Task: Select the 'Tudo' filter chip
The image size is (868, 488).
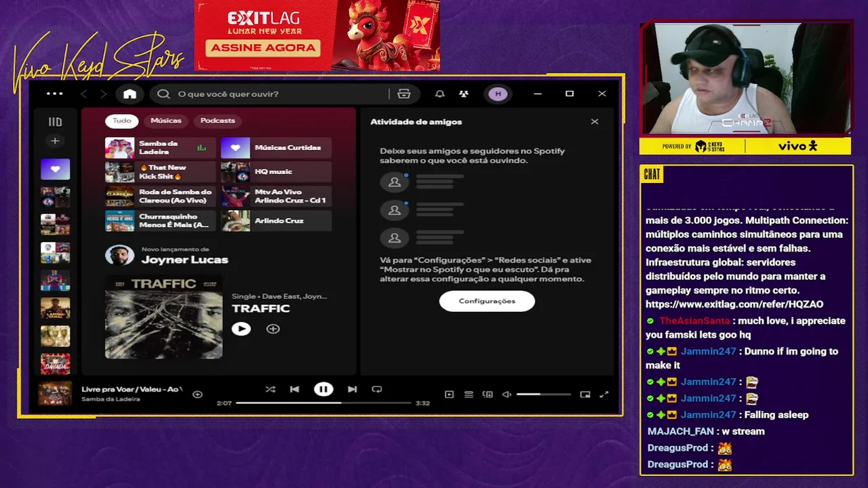Action: [122, 121]
